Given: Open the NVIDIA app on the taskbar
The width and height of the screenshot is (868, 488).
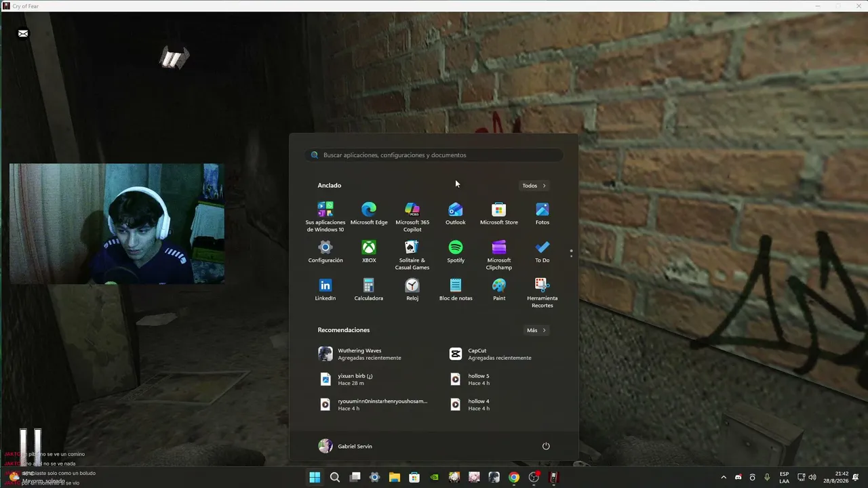Looking at the screenshot, I should pyautogui.click(x=434, y=477).
